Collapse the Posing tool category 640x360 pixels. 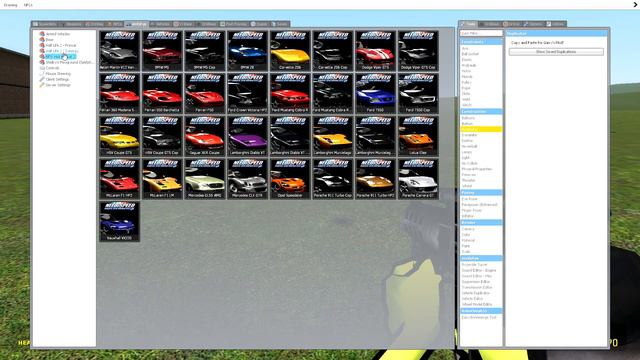tap(481, 192)
